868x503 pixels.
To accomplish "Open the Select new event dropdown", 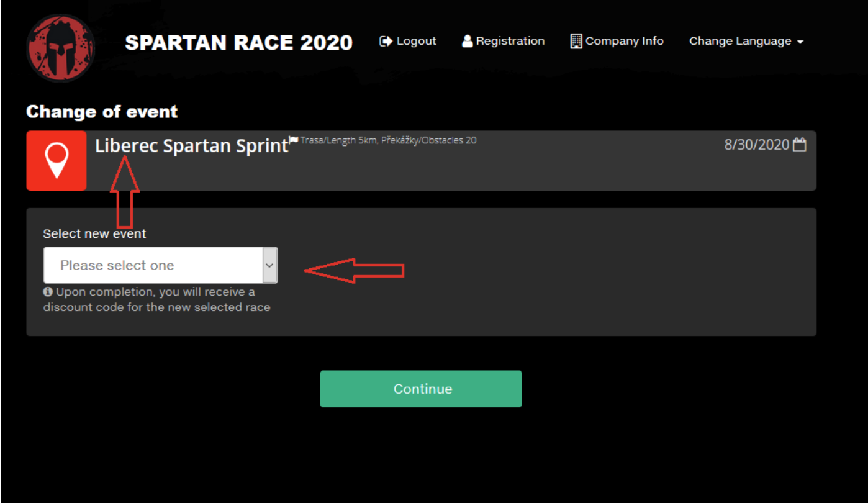I will pos(153,265).
